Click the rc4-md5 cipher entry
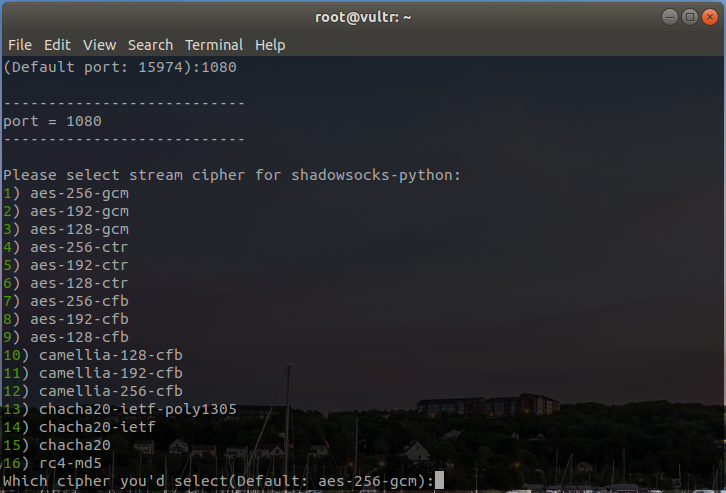Screen dimensions: 726x493 coord(70,463)
